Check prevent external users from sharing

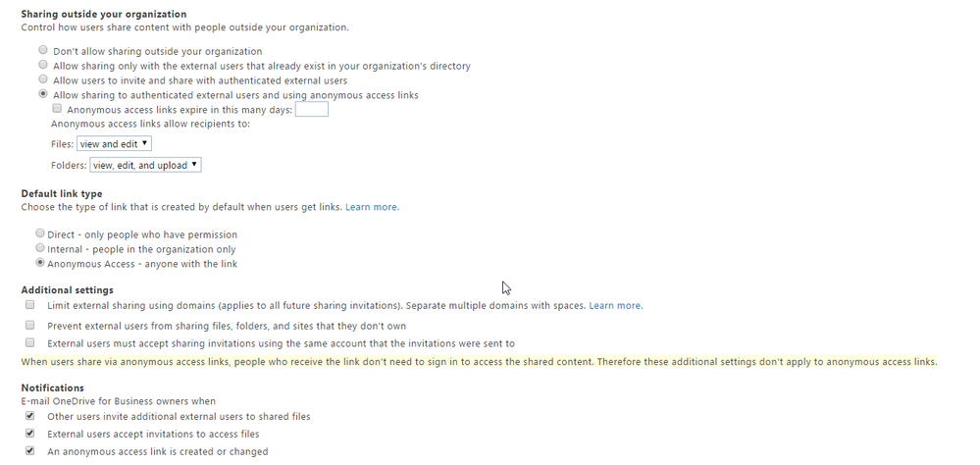(29, 325)
